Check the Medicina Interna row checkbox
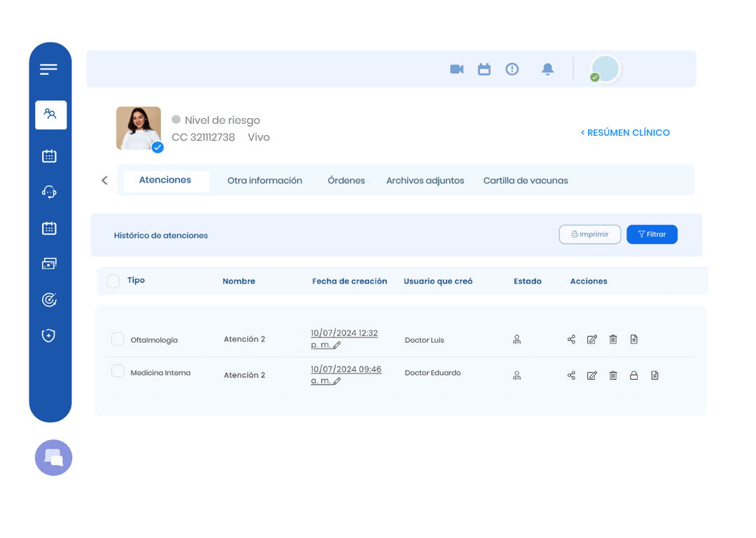756x538 pixels. pyautogui.click(x=118, y=371)
